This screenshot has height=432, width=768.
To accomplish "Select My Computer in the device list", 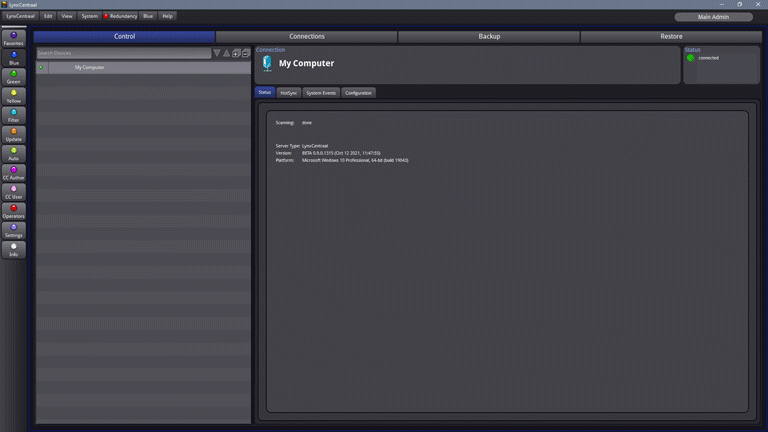I will click(144, 68).
